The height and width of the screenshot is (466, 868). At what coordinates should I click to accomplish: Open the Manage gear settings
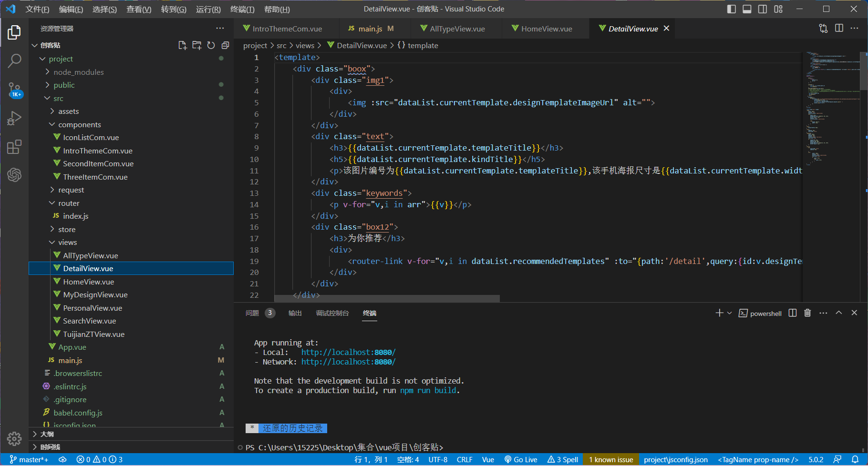(x=14, y=438)
